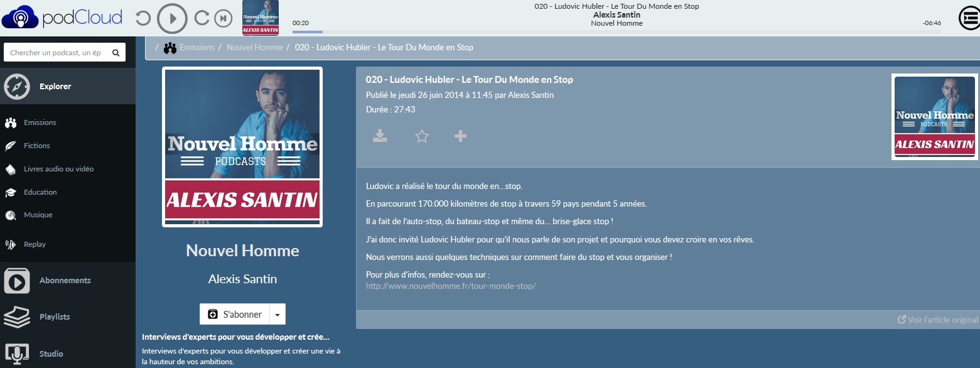This screenshot has width=980, height=368.
Task: Open the Fictions category
Action: (x=36, y=146)
